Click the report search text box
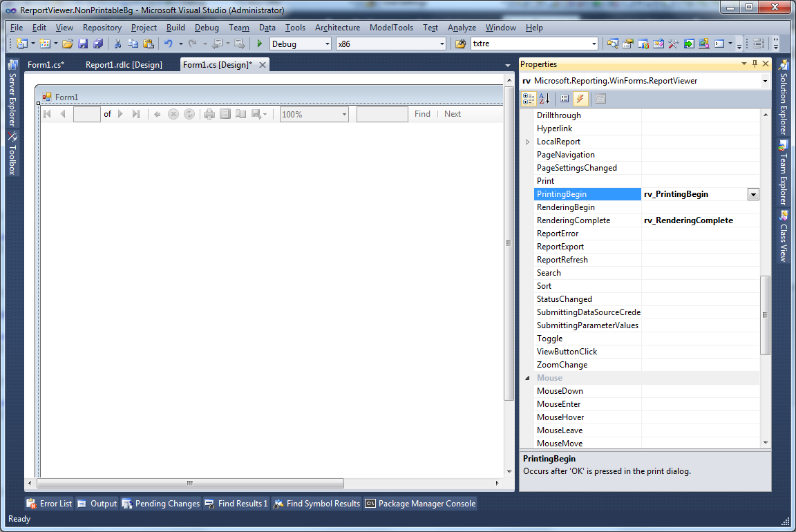The image size is (796, 532). [382, 114]
